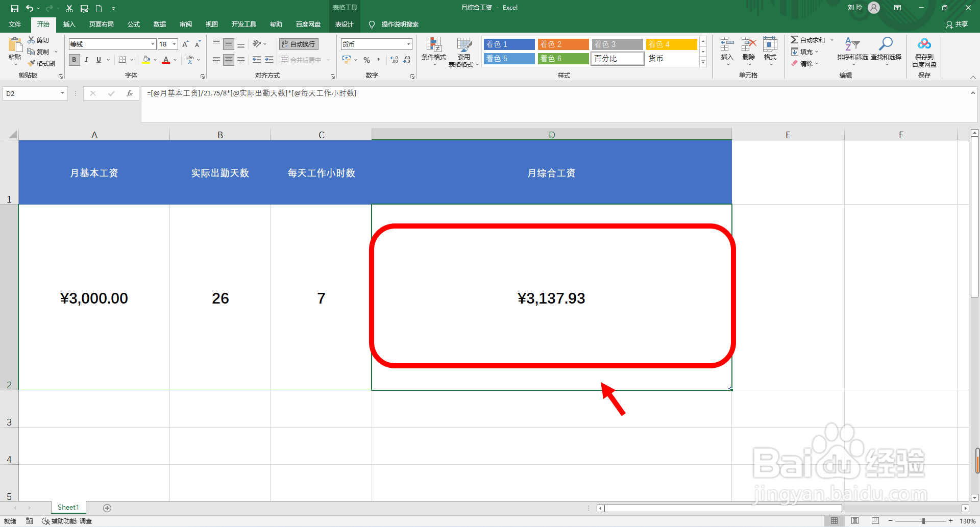
Task: Toggle bold formatting
Action: (x=74, y=60)
